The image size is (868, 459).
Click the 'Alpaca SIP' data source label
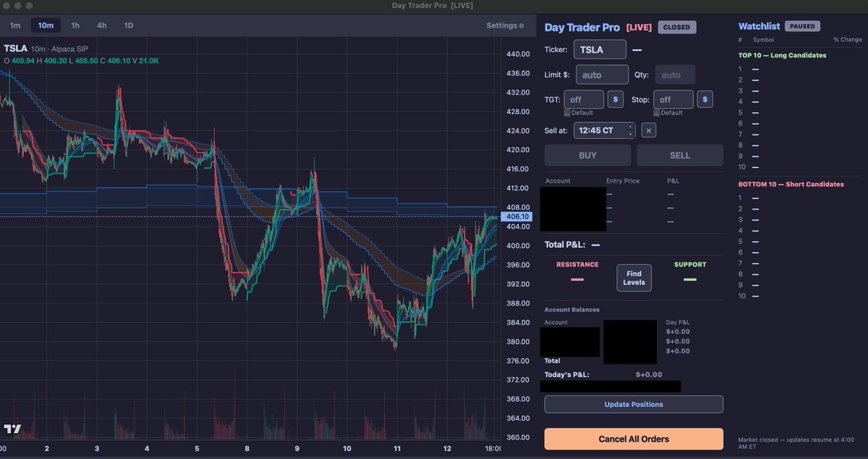point(72,48)
